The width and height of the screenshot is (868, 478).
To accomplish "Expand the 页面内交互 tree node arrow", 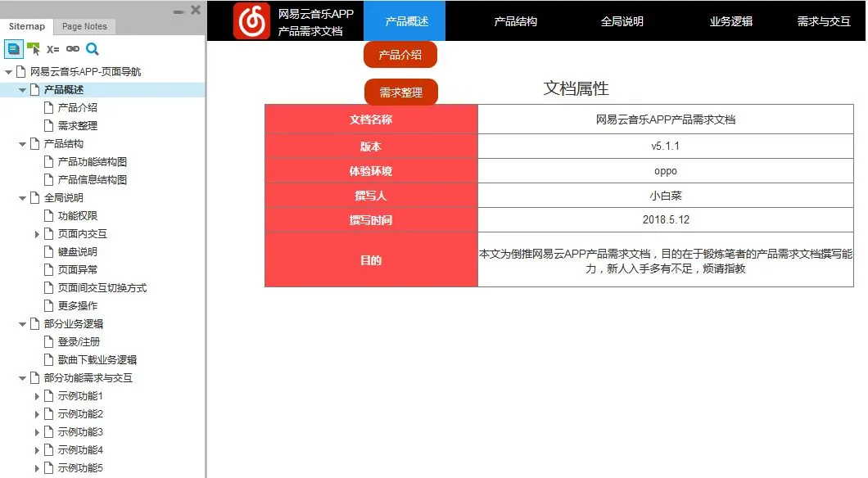I will [37, 234].
